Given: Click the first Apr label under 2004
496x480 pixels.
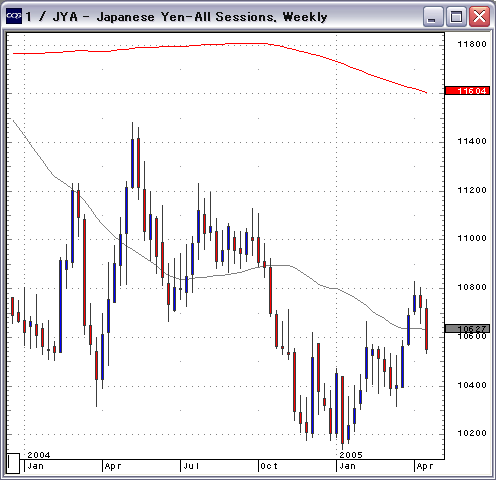Looking at the screenshot, I should coord(113,466).
